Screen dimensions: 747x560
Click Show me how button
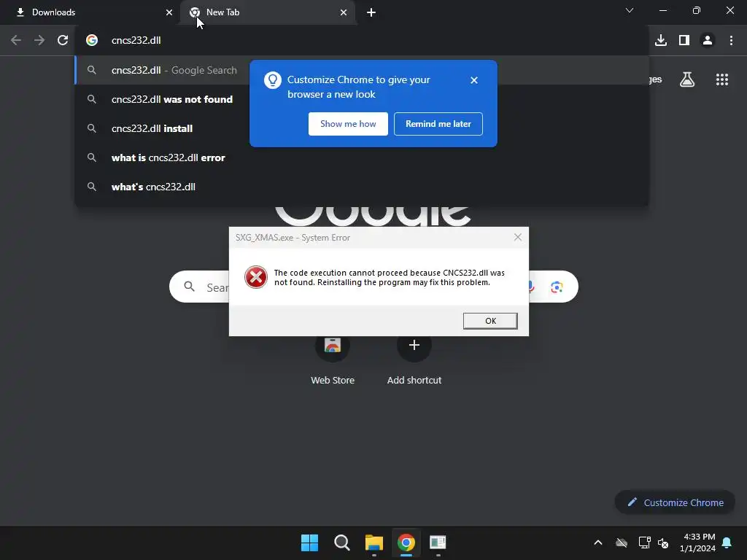point(348,124)
